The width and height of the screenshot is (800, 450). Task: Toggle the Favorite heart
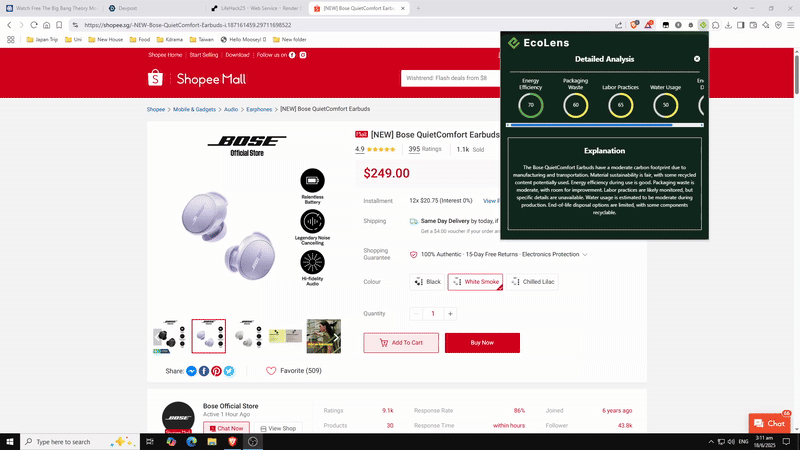click(271, 371)
